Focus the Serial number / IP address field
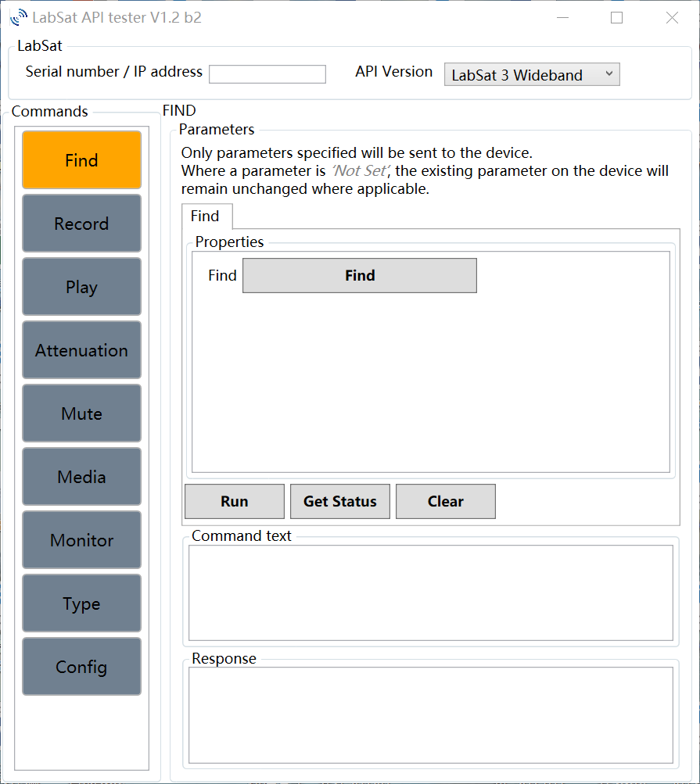The width and height of the screenshot is (700, 784). click(x=267, y=74)
